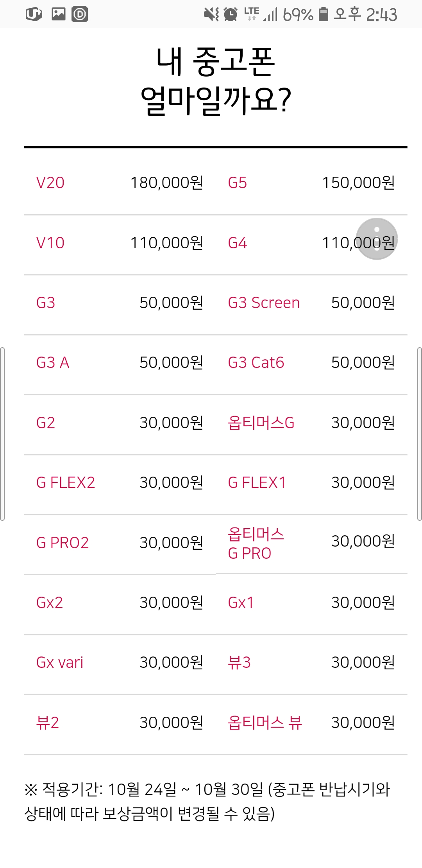Choose the G3 Cat6 model
The height and width of the screenshot is (868, 422).
click(x=256, y=362)
